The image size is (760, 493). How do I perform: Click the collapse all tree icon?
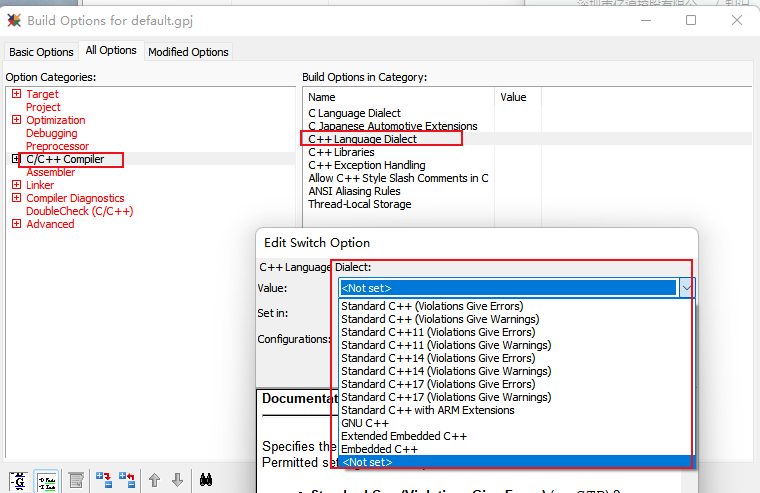(128, 480)
